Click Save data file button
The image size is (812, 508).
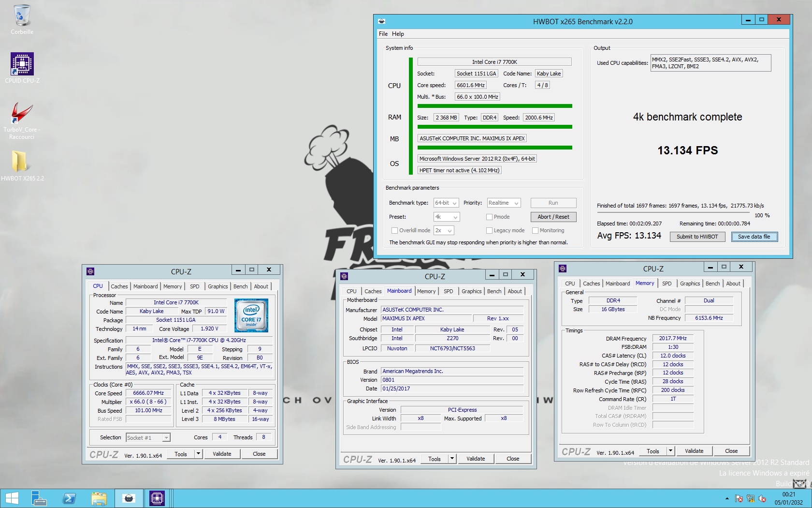point(754,237)
